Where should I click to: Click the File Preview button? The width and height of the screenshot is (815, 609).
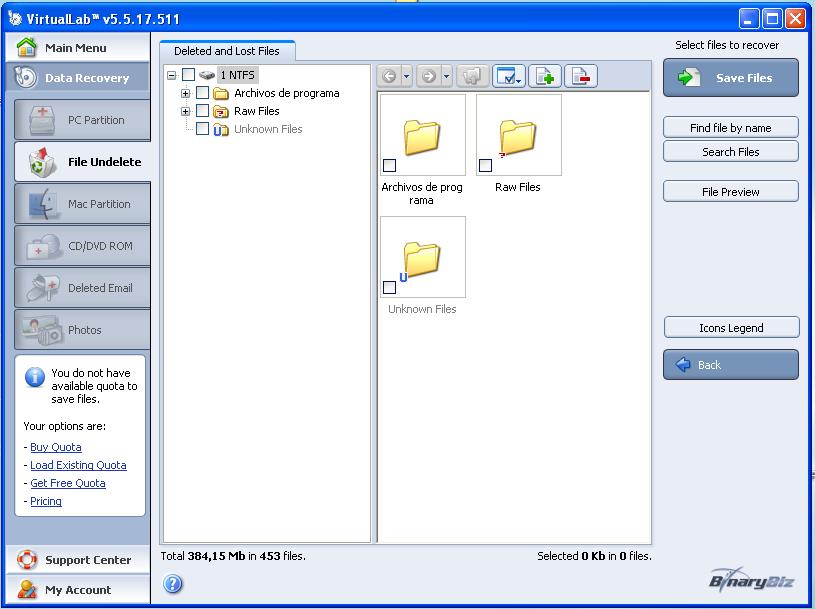(x=731, y=192)
